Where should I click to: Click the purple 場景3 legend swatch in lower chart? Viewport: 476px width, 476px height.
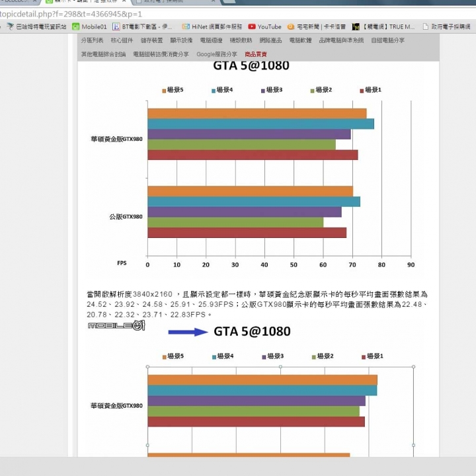coord(264,357)
